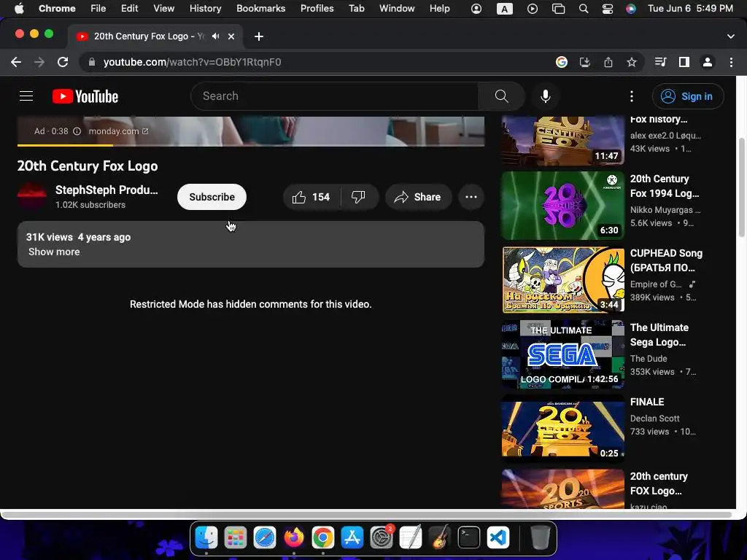The width and height of the screenshot is (747, 560).
Task: Open Chrome media controls icon
Action: (661, 62)
